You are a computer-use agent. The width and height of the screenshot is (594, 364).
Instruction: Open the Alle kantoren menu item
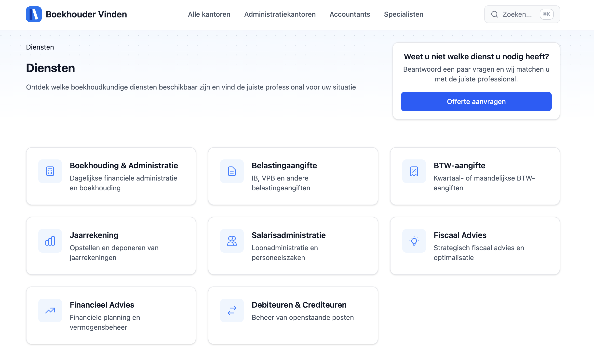[x=209, y=14]
